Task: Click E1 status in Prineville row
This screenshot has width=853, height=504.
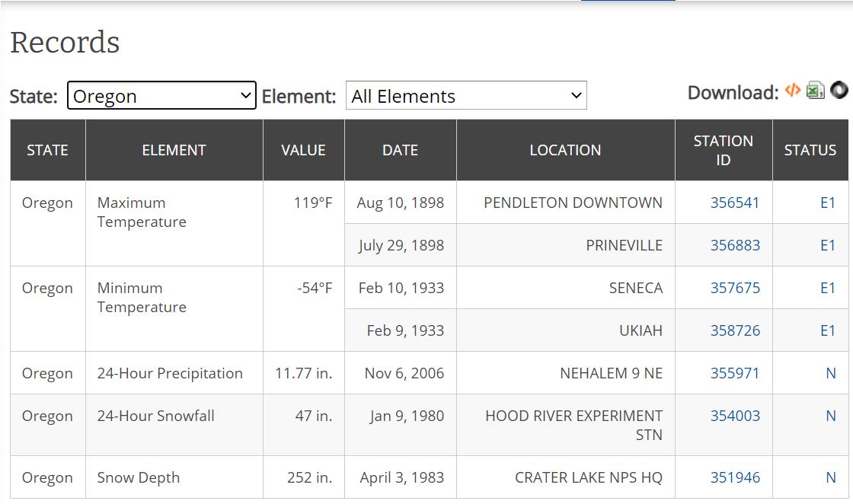Action: point(827,246)
